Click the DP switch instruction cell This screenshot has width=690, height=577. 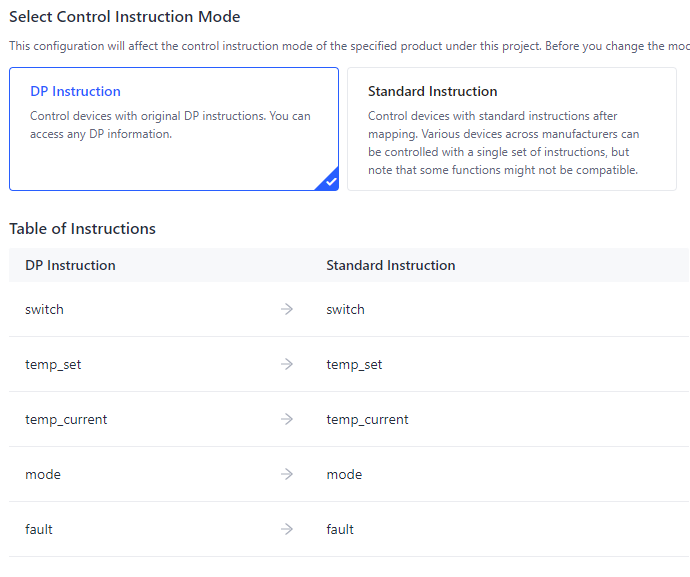tap(45, 310)
